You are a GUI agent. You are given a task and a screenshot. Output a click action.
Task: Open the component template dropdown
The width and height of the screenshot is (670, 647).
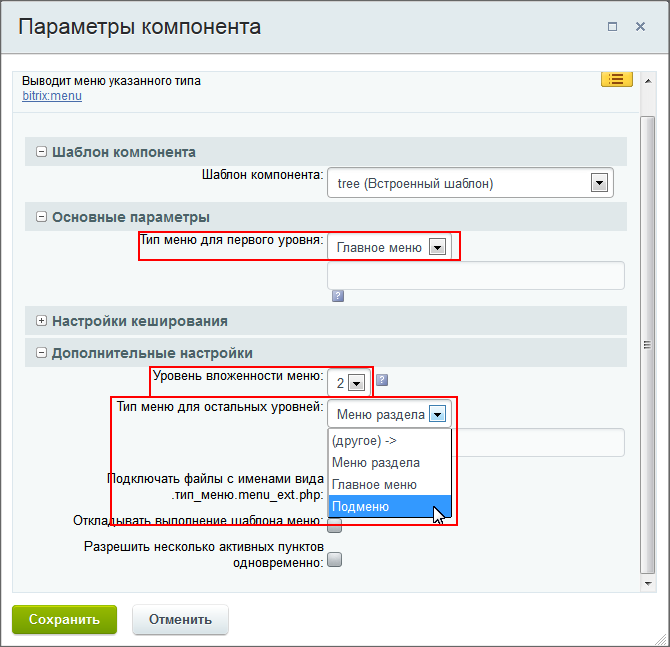(470, 183)
